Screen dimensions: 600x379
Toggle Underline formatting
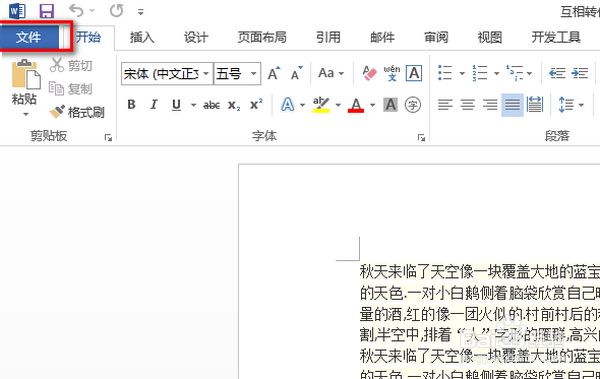click(x=176, y=105)
